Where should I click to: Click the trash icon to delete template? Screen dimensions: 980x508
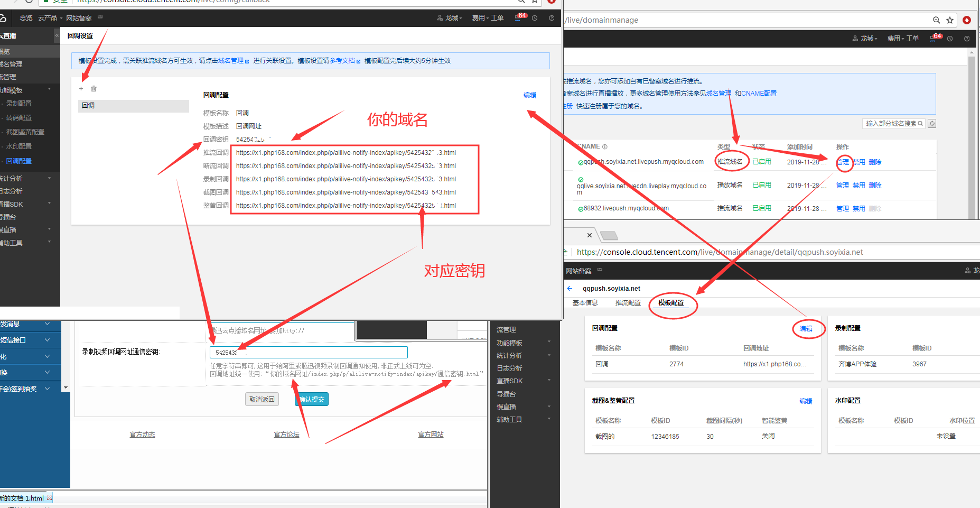click(94, 89)
